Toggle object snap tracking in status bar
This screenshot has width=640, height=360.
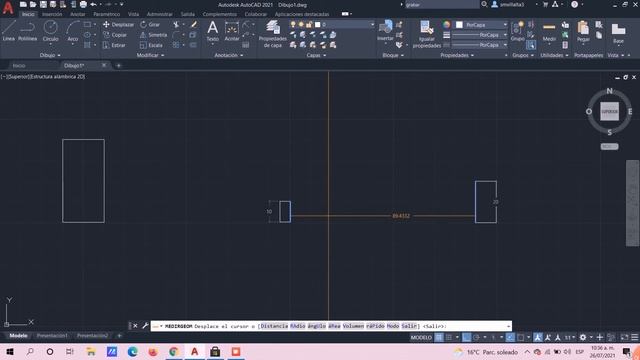[x=510, y=337]
